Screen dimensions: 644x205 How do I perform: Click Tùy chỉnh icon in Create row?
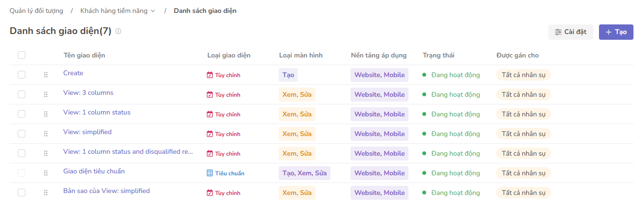pos(210,75)
